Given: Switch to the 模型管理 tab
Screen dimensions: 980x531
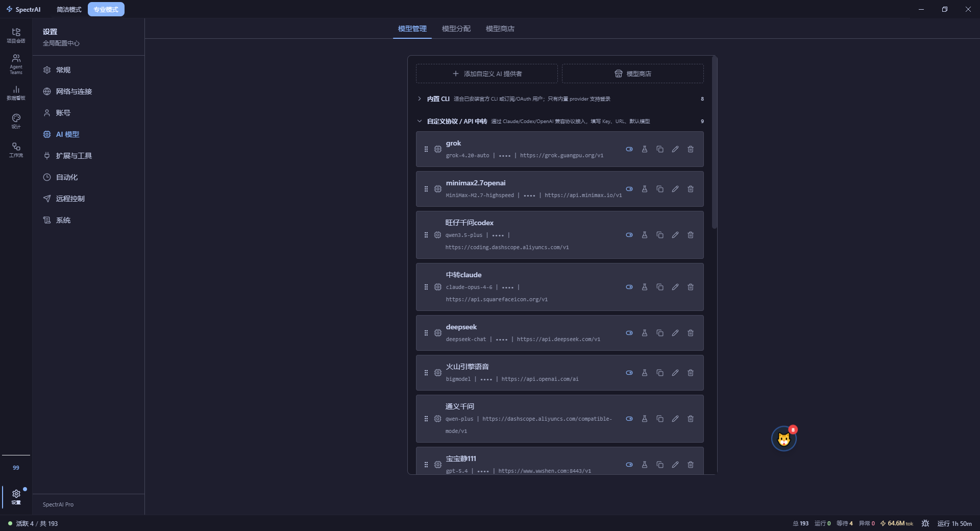Looking at the screenshot, I should 412,29.
